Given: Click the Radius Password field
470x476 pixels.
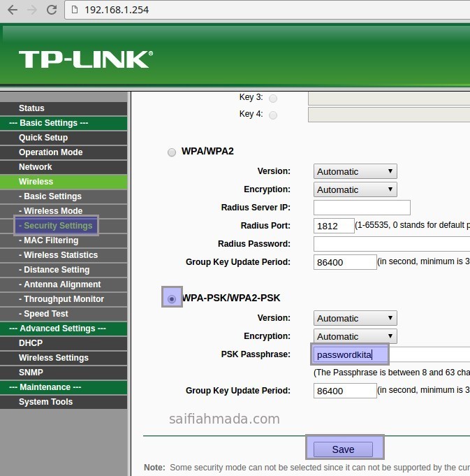Looking at the screenshot, I should pyautogui.click(x=392, y=244).
